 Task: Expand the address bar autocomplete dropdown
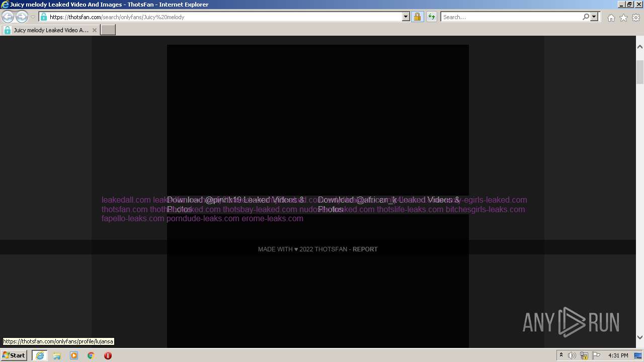(x=406, y=17)
